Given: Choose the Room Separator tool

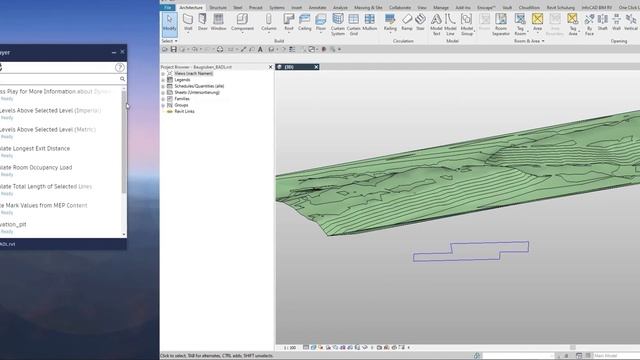Looking at the screenshot, I should tap(501, 24).
